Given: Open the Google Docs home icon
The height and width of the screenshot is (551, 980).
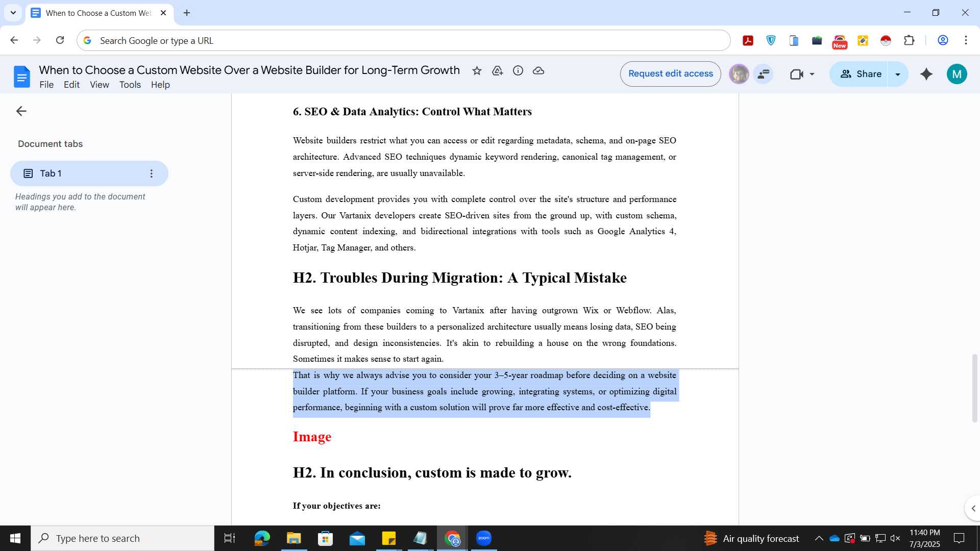Looking at the screenshot, I should click(x=21, y=77).
